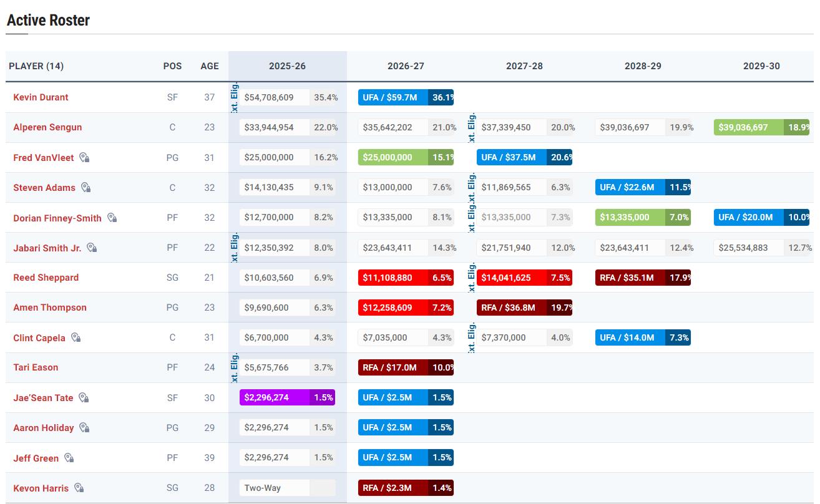Screen dimensions: 820x504
Task: Click the contract icon next to Jae'Sean Tate
Action: pos(84,398)
